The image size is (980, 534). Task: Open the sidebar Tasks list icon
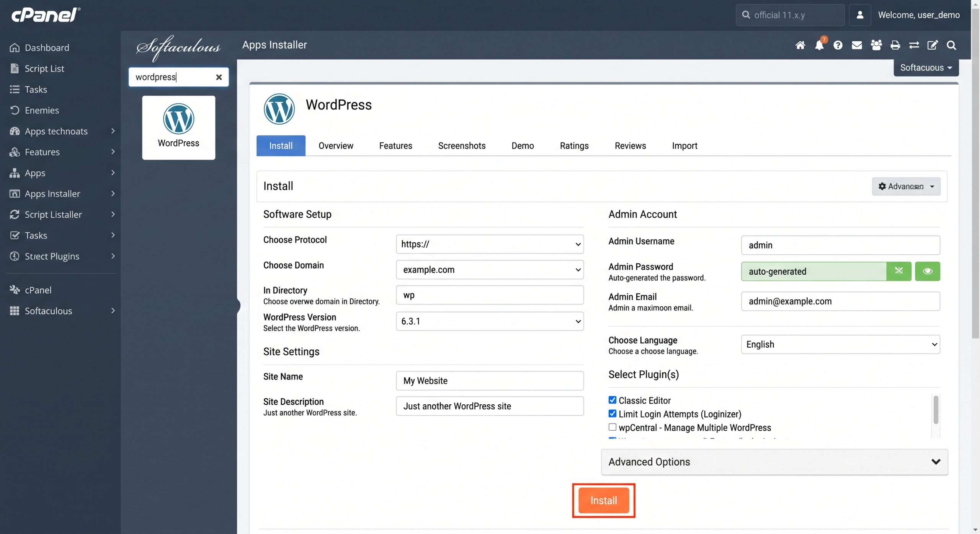(x=15, y=90)
